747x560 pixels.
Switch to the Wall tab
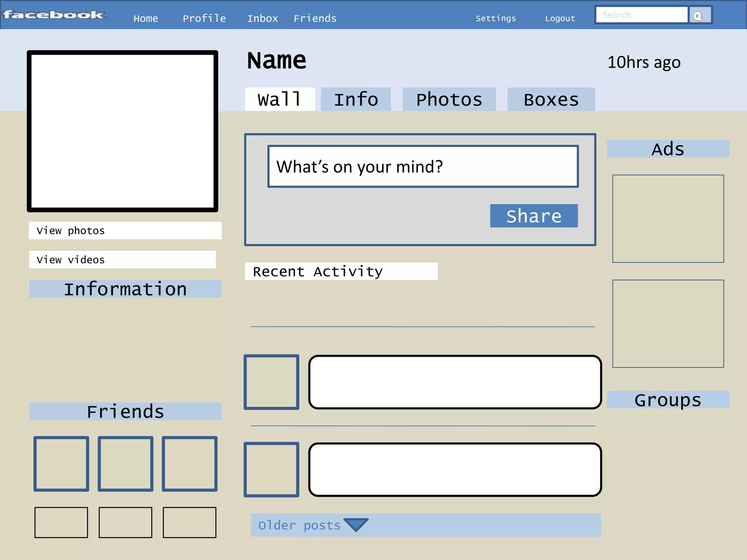[280, 99]
